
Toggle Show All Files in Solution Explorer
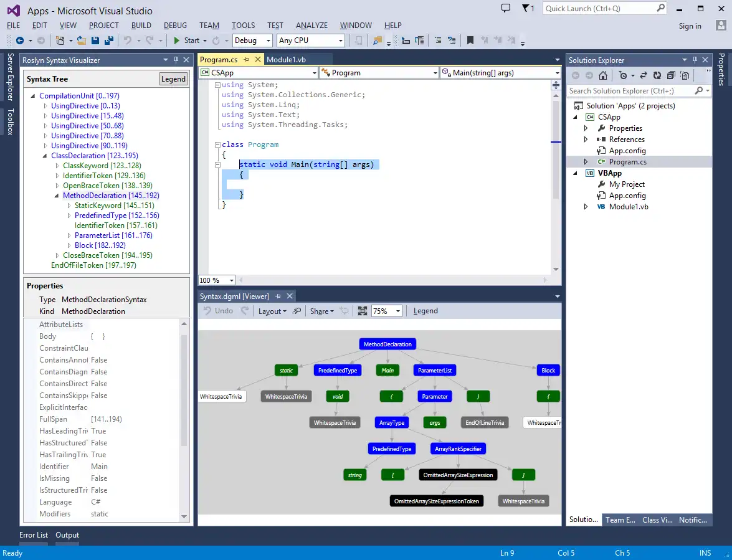pyautogui.click(x=685, y=75)
